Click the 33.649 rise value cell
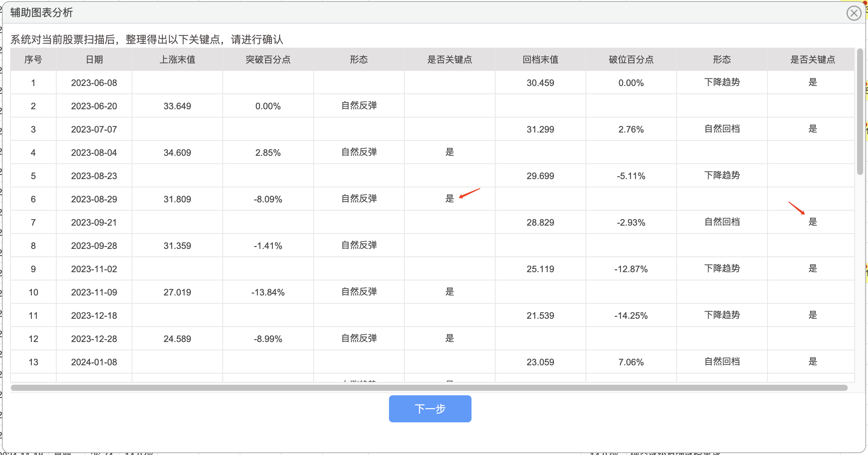 [x=177, y=106]
